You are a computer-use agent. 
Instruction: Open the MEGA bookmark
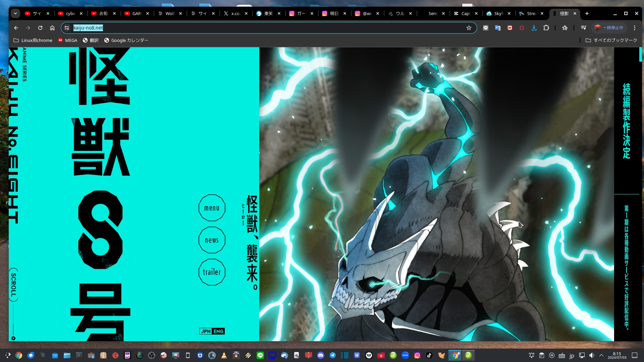coord(68,40)
